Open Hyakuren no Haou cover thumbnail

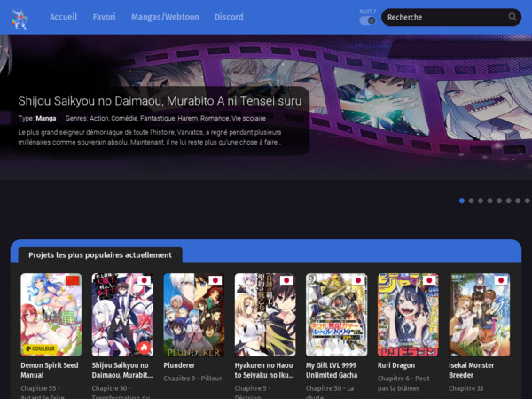coord(265,315)
